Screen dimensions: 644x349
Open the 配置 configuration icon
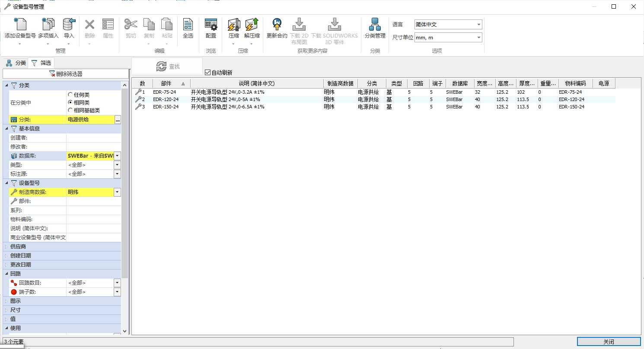pos(210,25)
